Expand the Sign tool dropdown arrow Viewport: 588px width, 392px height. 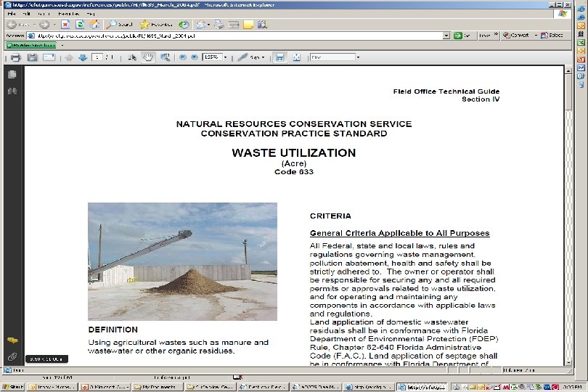coord(263,57)
